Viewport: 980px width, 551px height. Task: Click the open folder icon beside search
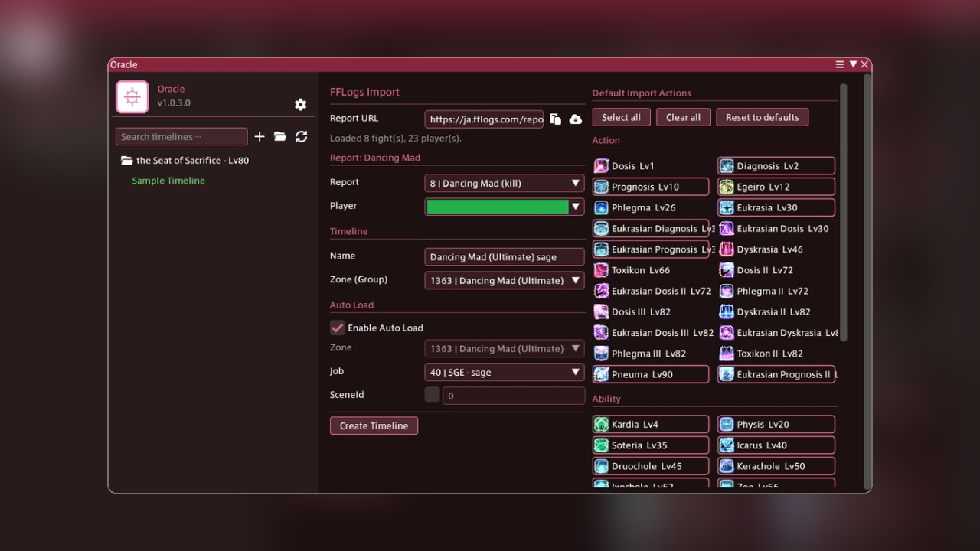(280, 136)
